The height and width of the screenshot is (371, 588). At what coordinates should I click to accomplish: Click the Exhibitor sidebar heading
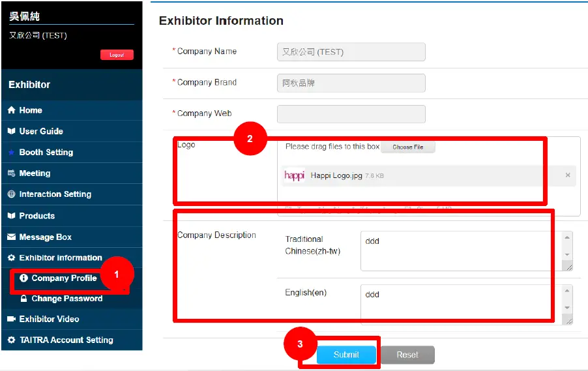tap(29, 84)
